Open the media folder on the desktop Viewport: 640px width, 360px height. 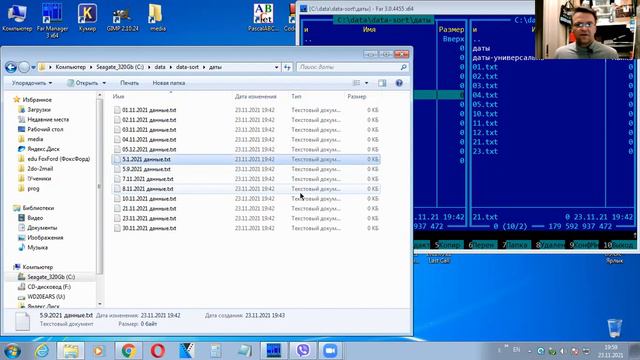click(157, 18)
